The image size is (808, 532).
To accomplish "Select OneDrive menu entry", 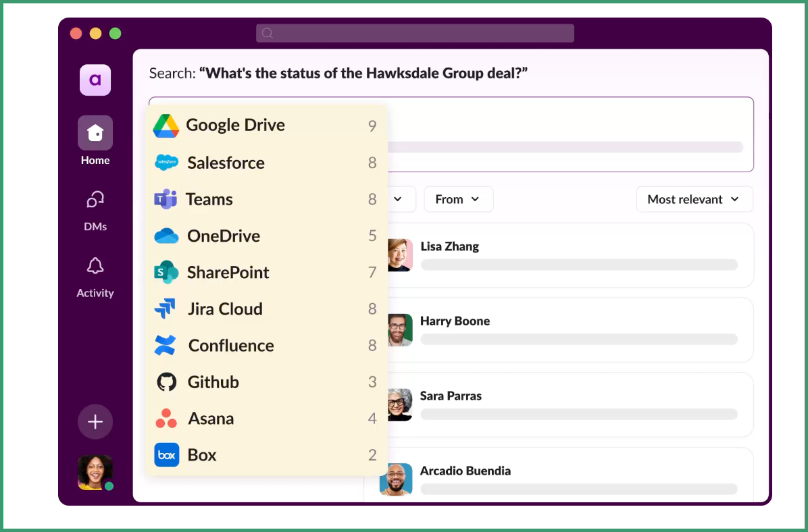I will [x=266, y=236].
